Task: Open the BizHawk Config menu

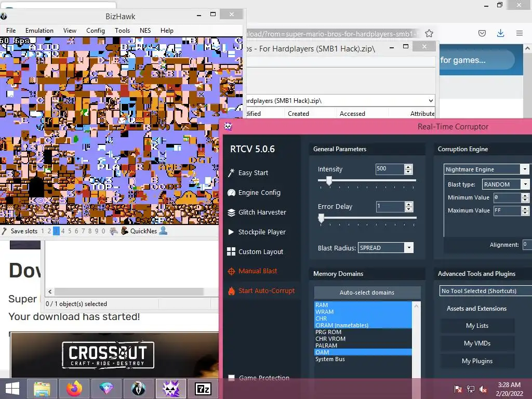Action: pos(96,31)
